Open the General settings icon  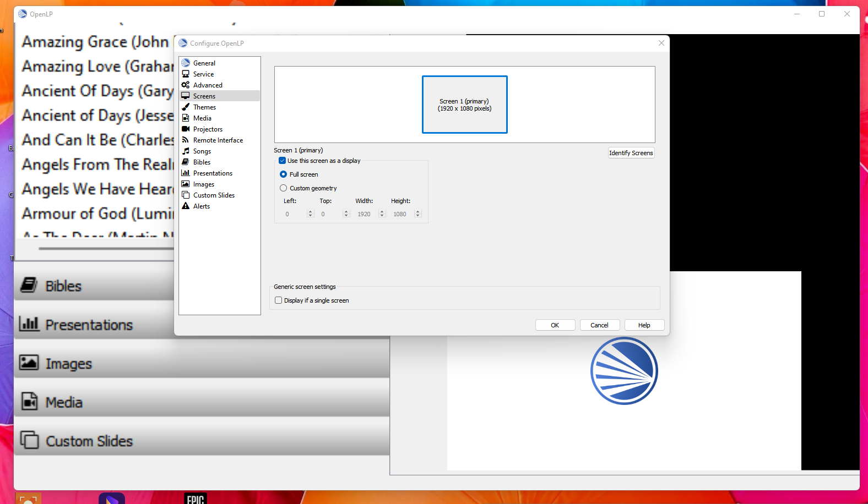[186, 63]
